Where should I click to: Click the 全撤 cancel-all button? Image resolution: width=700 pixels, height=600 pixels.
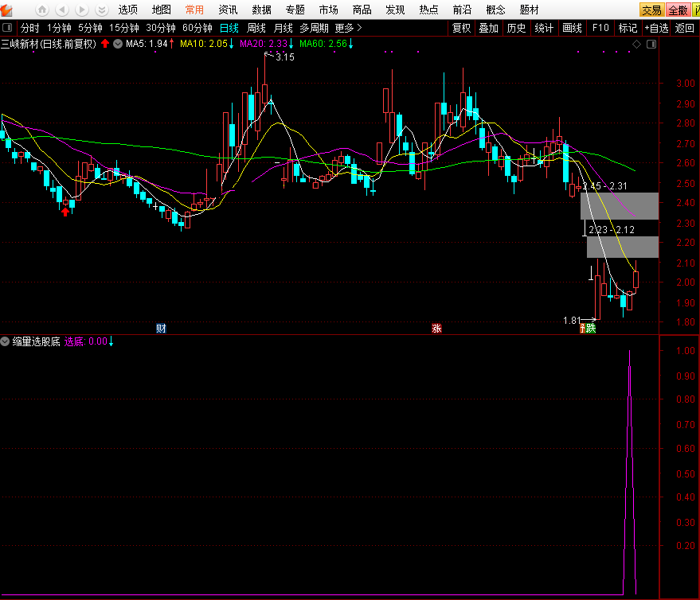point(678,10)
